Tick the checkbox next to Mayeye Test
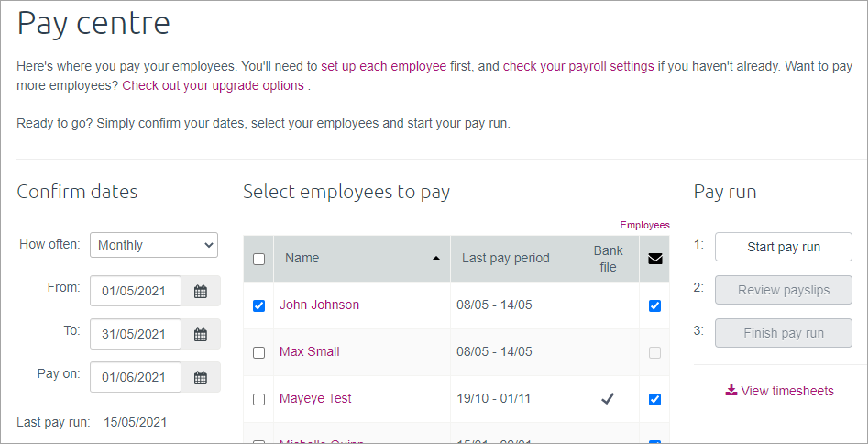The width and height of the screenshot is (868, 444). coord(258,399)
